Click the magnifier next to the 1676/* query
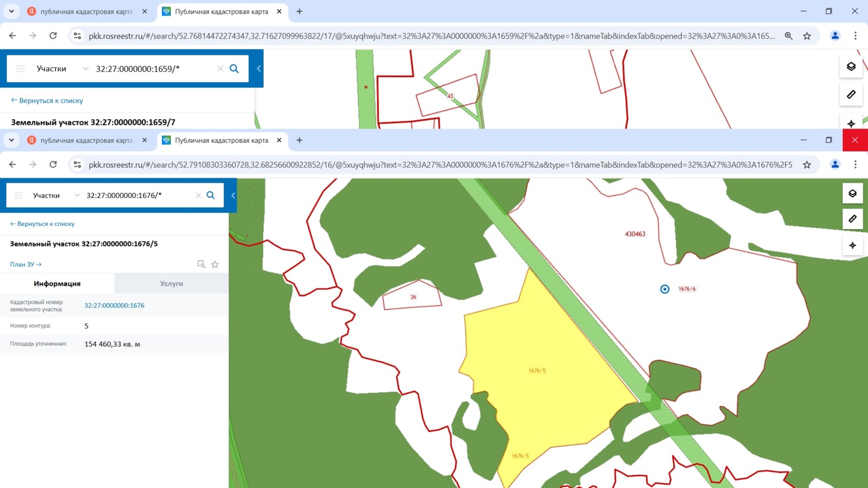This screenshot has height=488, width=868. point(211,195)
